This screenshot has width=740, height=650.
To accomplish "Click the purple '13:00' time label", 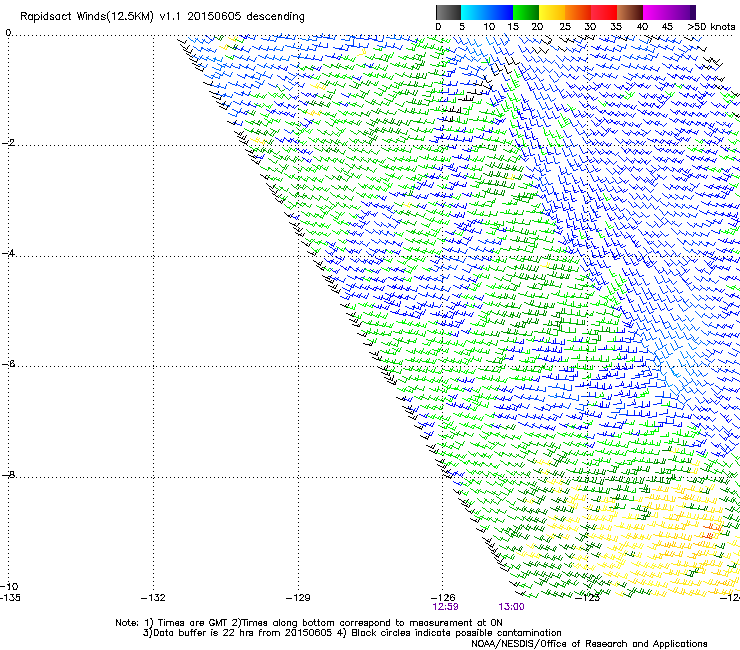I will [x=511, y=607].
